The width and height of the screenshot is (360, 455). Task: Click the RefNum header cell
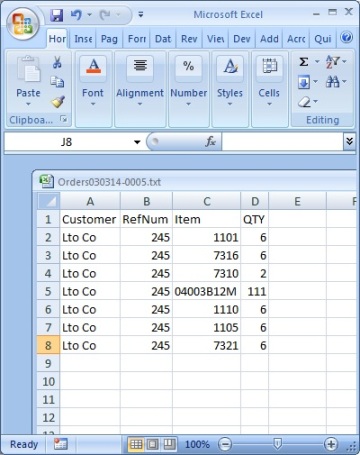[x=146, y=219]
